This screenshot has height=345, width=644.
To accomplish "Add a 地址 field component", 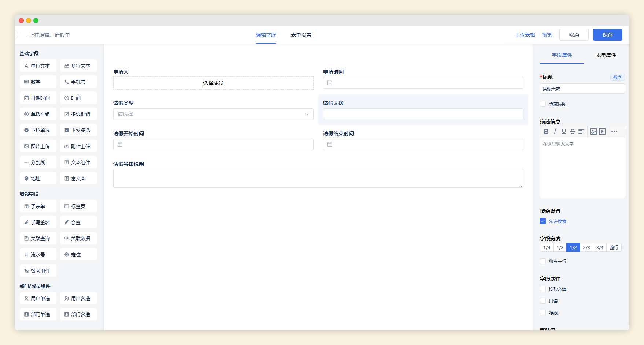I will [38, 179].
